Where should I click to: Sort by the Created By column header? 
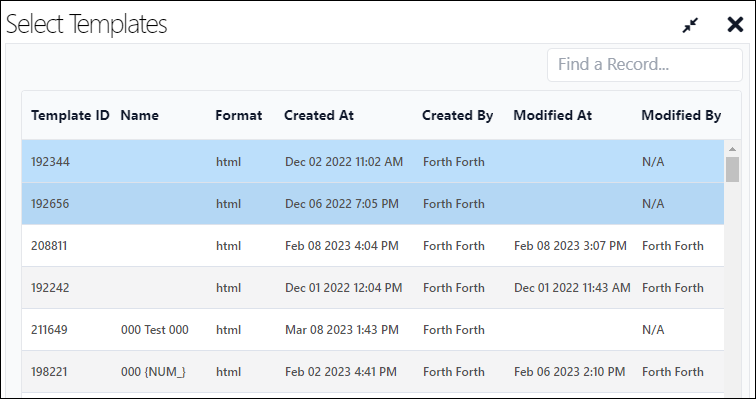[x=458, y=116]
